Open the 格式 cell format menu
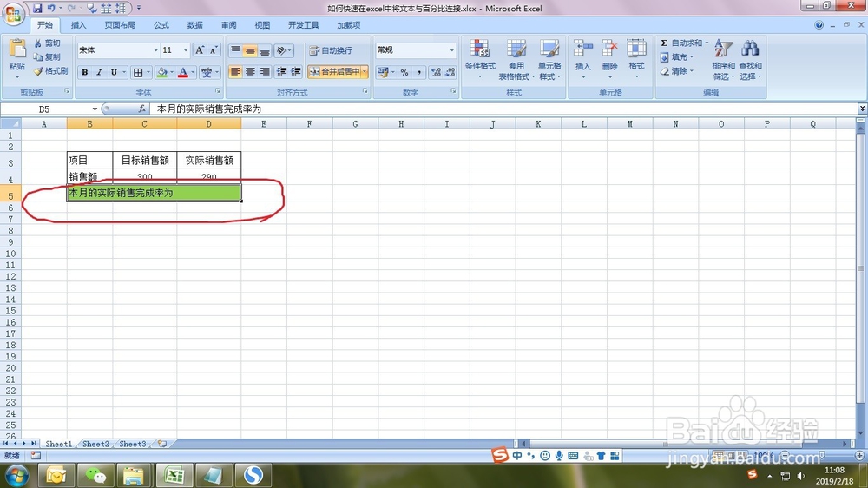 [x=636, y=58]
